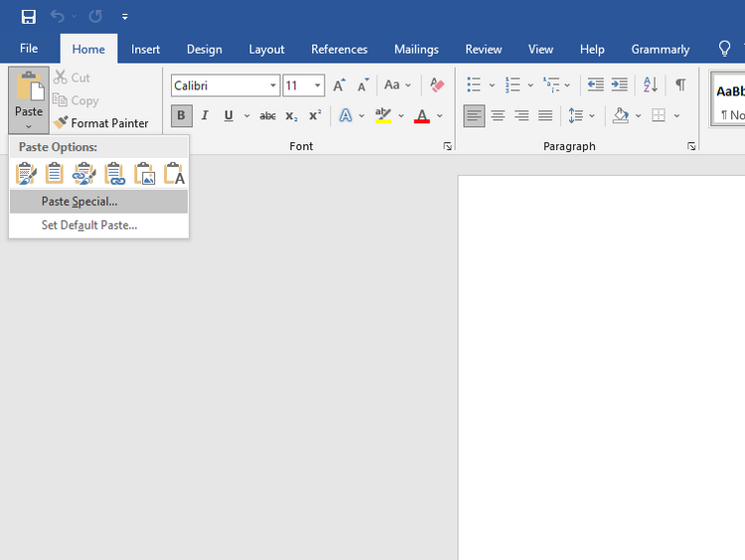Open the Mailings tab
745x560 pixels.
(x=416, y=50)
